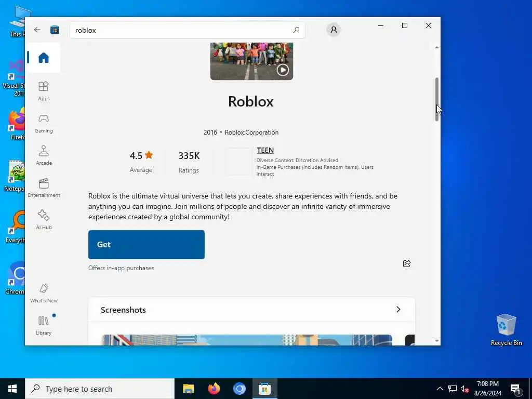Open the Home section in sidebar
The height and width of the screenshot is (399, 532).
click(44, 58)
